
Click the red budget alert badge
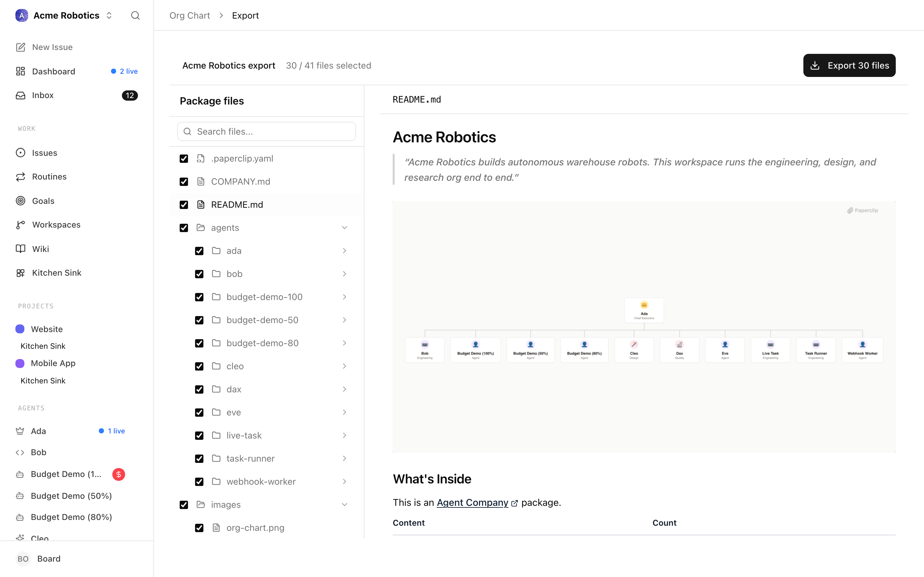tap(119, 474)
